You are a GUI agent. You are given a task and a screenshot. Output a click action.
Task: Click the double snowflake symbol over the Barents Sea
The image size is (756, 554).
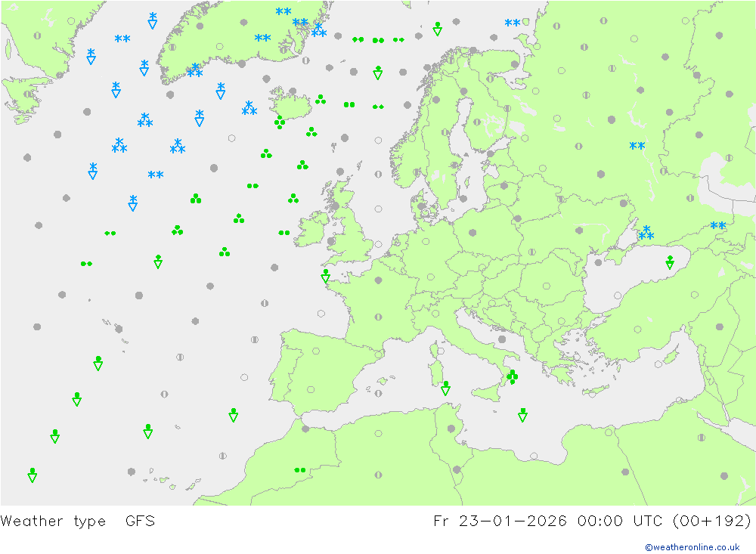click(x=512, y=23)
